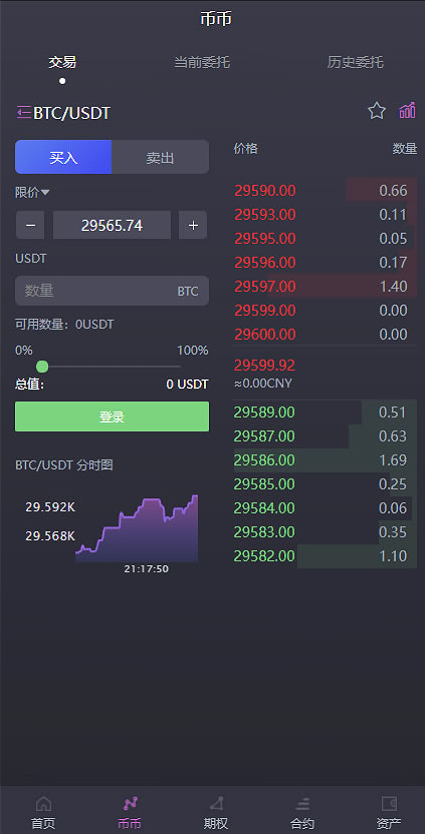
Task: Open the 期权 options icon
Action: (216, 803)
